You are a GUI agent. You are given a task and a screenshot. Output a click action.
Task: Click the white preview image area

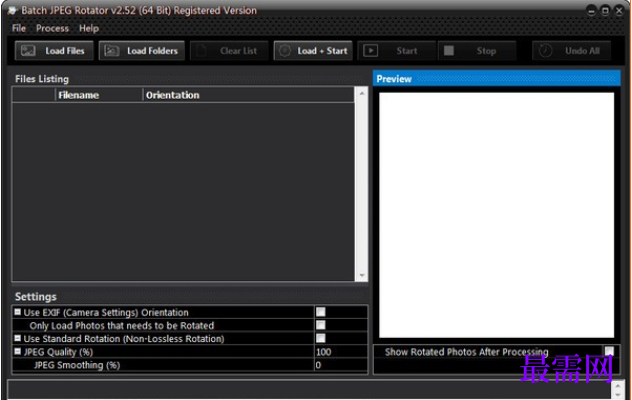point(497,215)
